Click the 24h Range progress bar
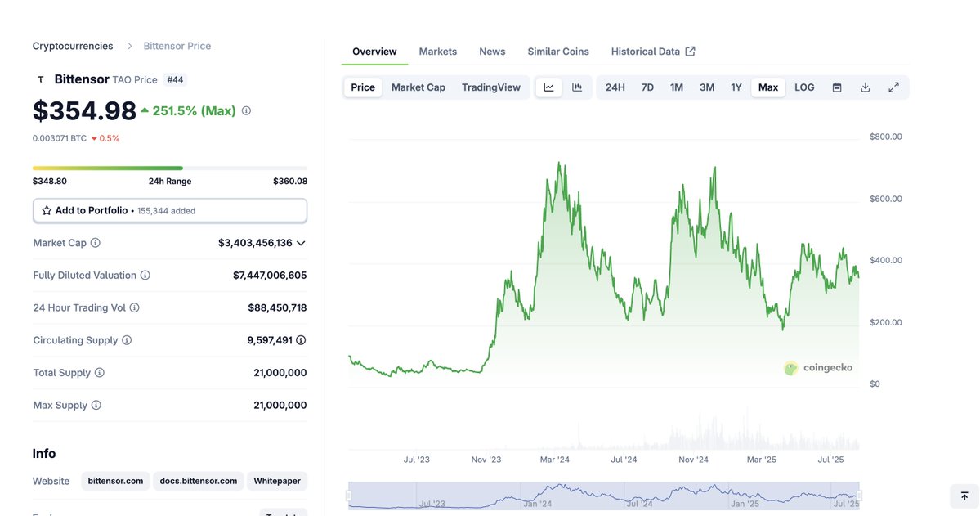 click(170, 168)
